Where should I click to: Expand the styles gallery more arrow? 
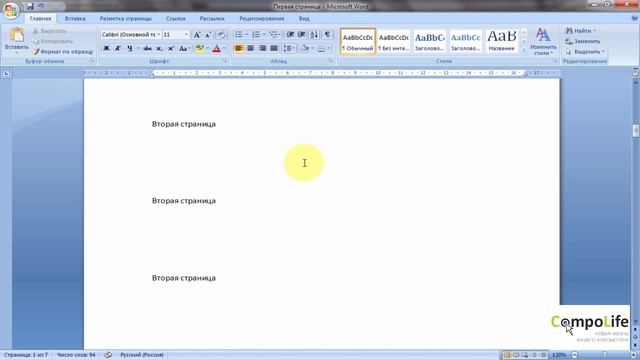click(x=524, y=50)
